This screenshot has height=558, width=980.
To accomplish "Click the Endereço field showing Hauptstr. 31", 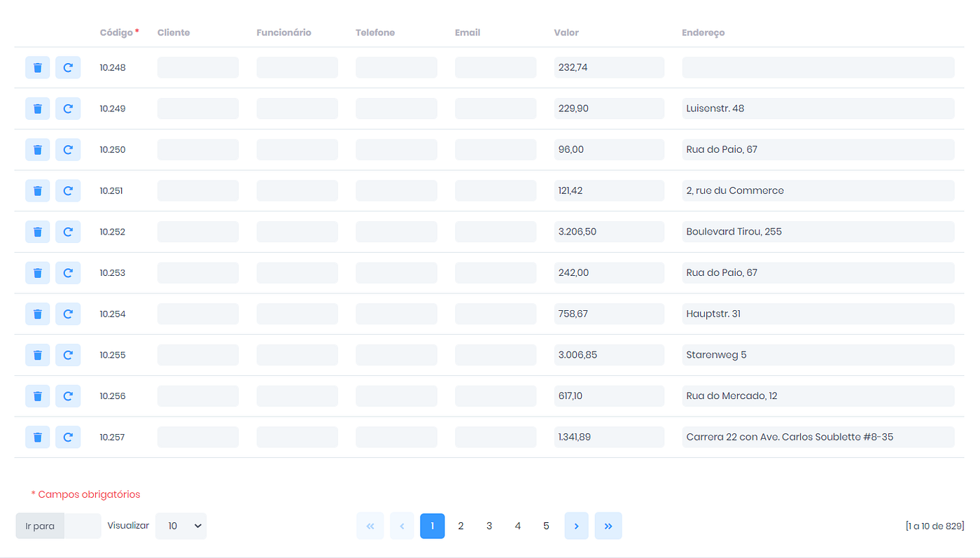I will (x=818, y=314).
